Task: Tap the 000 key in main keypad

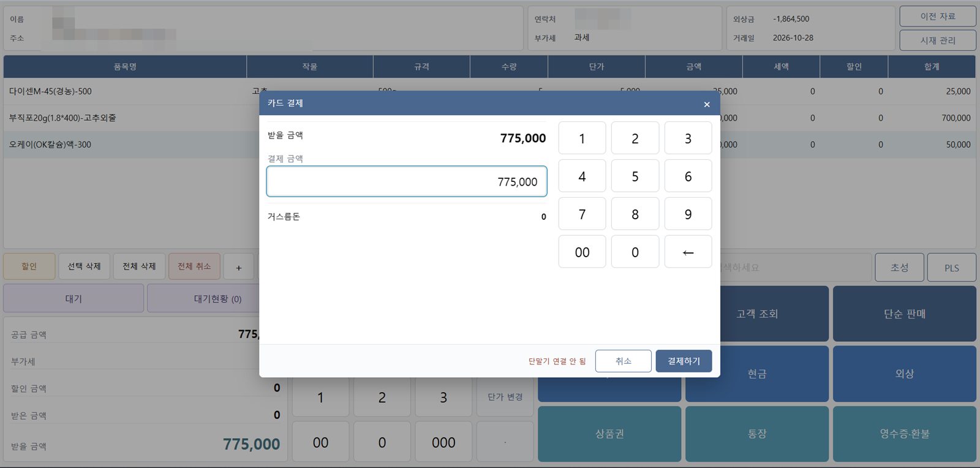Action: click(443, 442)
